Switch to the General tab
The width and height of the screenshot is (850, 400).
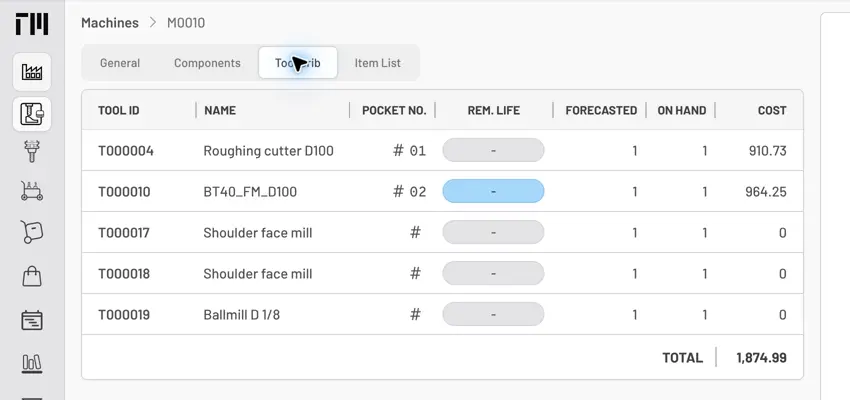point(120,63)
